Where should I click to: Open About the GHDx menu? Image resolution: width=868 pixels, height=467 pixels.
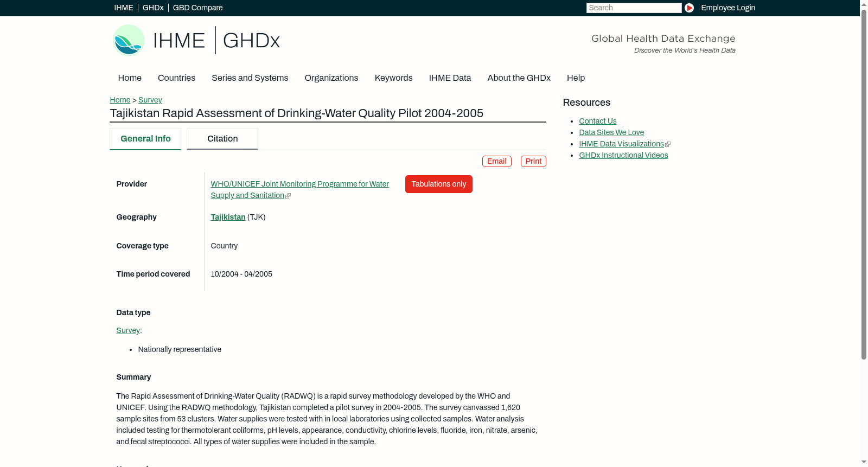click(x=519, y=78)
